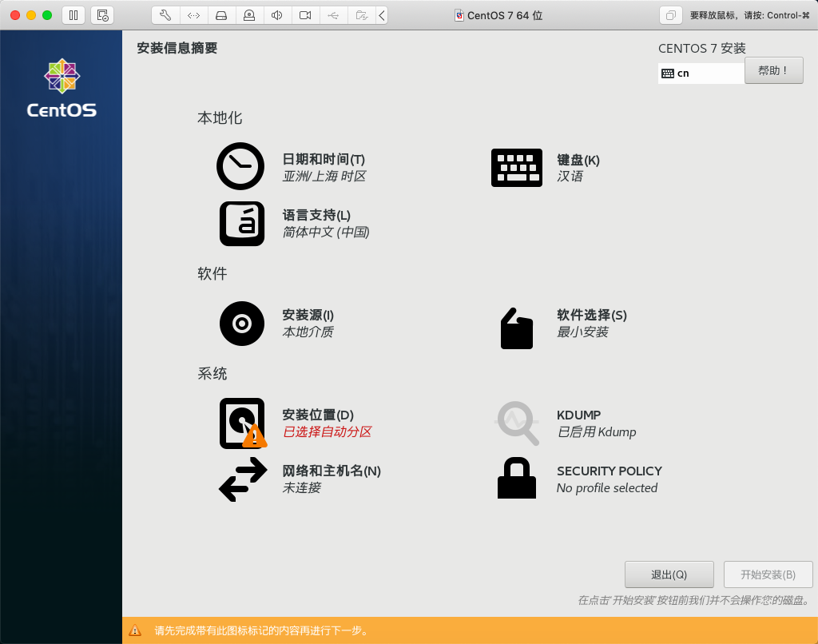818x644 pixels.
Task: Click the CD/DVD drive toolbar icon
Action: click(x=249, y=15)
